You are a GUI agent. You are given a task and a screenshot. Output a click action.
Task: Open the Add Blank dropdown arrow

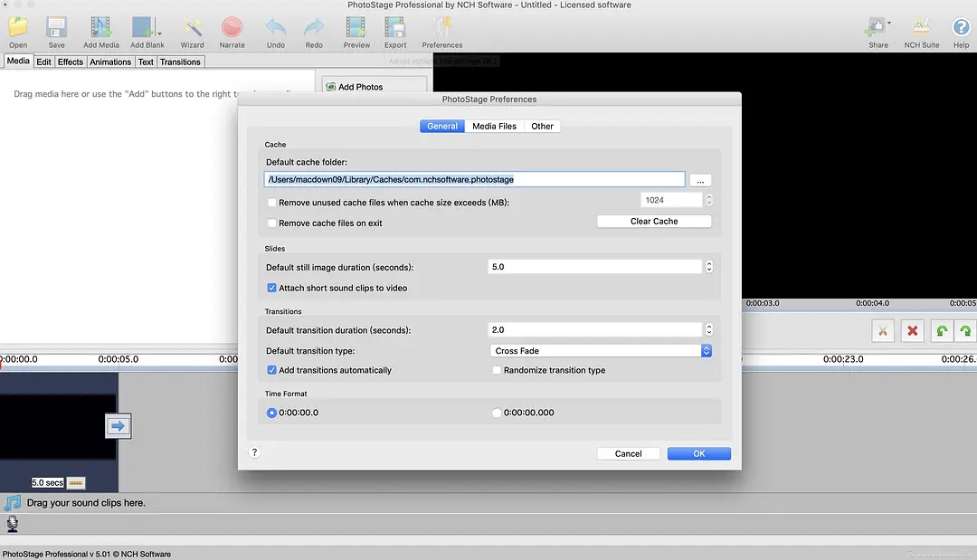(159, 33)
